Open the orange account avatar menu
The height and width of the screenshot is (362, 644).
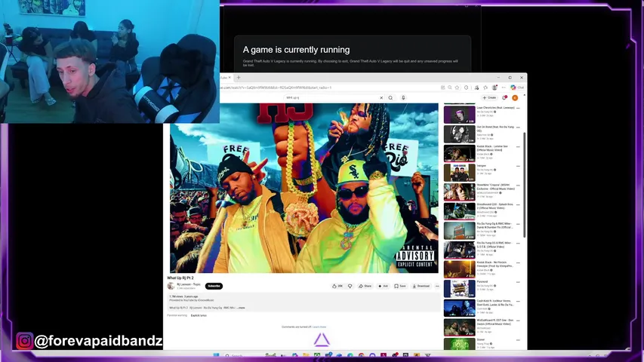tap(515, 98)
